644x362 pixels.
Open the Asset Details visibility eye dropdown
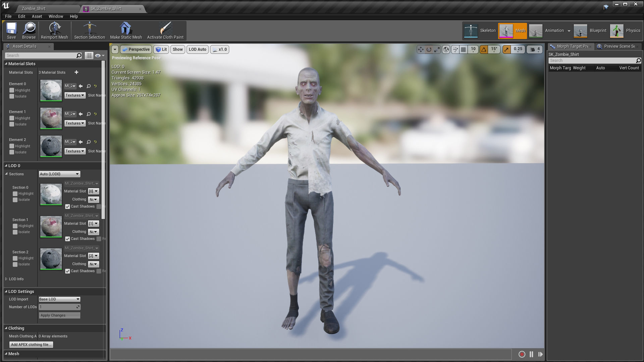100,56
